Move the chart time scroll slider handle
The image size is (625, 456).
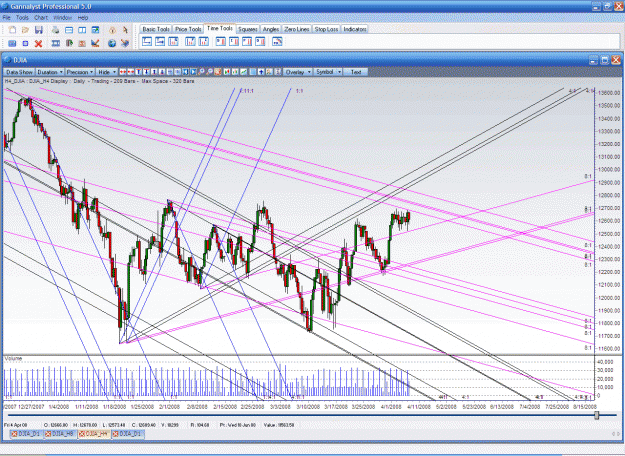pyautogui.click(x=597, y=415)
